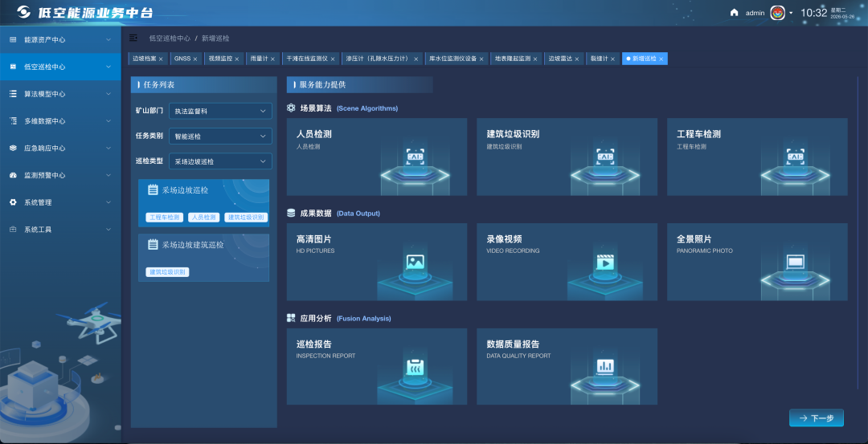The width and height of the screenshot is (868, 444).
Task: Click the AI scan icon on 工程车检测 card
Action: [x=796, y=157]
